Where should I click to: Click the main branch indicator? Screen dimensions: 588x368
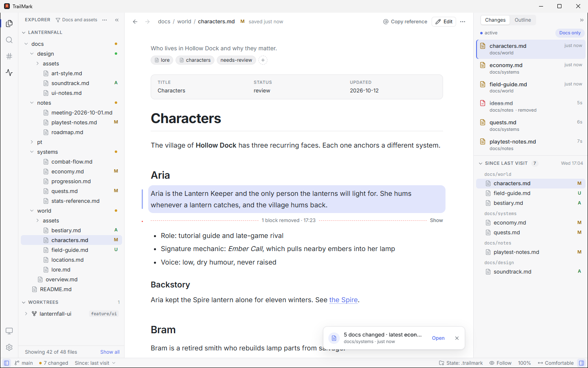pos(24,363)
